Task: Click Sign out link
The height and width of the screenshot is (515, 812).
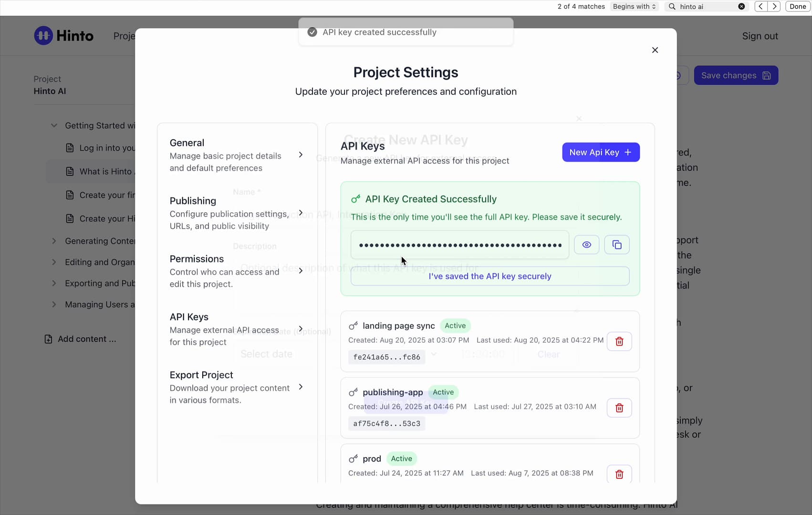Action: click(760, 36)
